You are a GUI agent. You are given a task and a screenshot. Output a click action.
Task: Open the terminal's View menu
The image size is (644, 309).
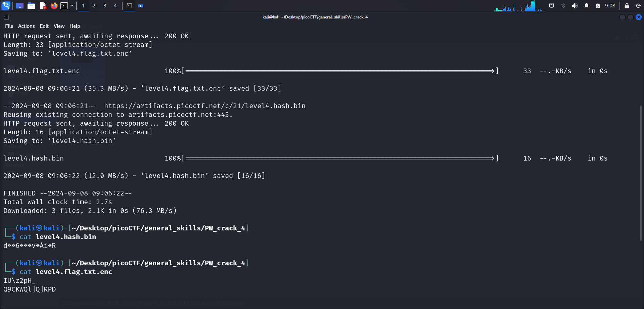(59, 26)
